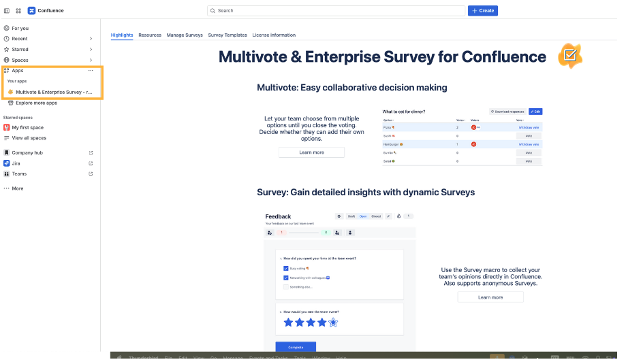Viewport: 628px width, 364px height.
Task: Click the blue Create button
Action: [x=482, y=11]
